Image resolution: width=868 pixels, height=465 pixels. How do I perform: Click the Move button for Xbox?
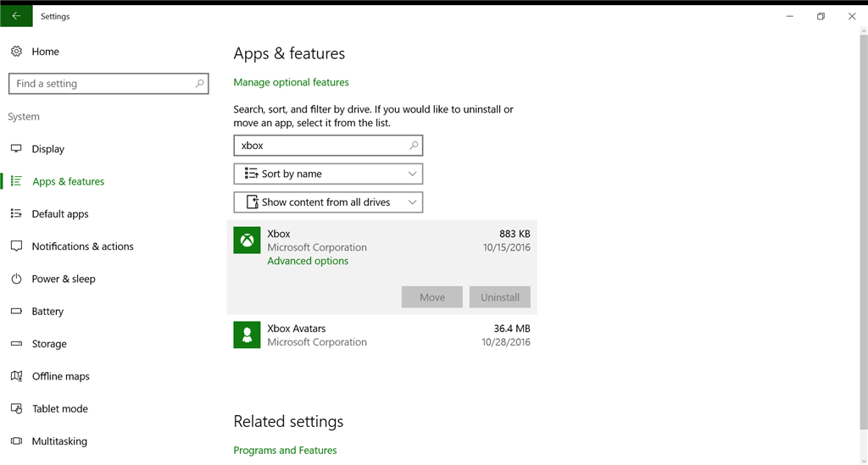point(431,297)
